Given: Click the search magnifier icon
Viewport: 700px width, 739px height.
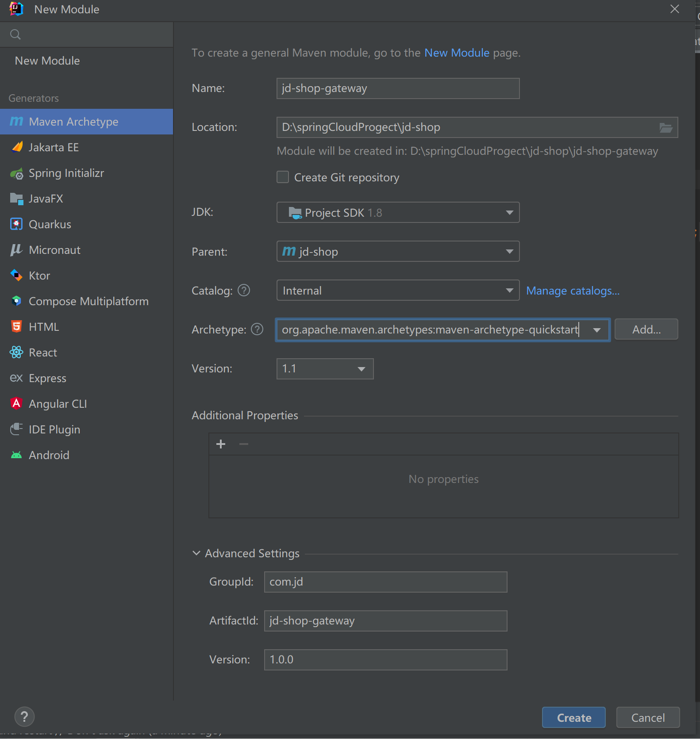Looking at the screenshot, I should [15, 34].
